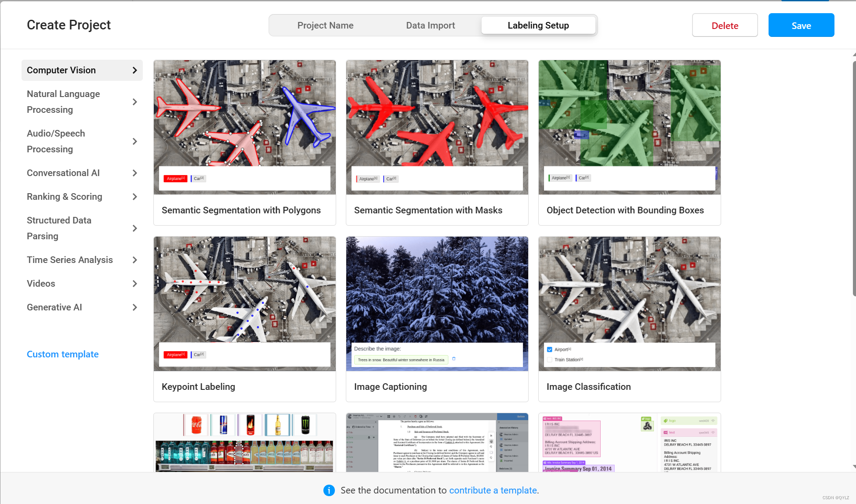856x504 pixels.
Task: Choose Structured Data Parsing category
Action: [x=82, y=228]
